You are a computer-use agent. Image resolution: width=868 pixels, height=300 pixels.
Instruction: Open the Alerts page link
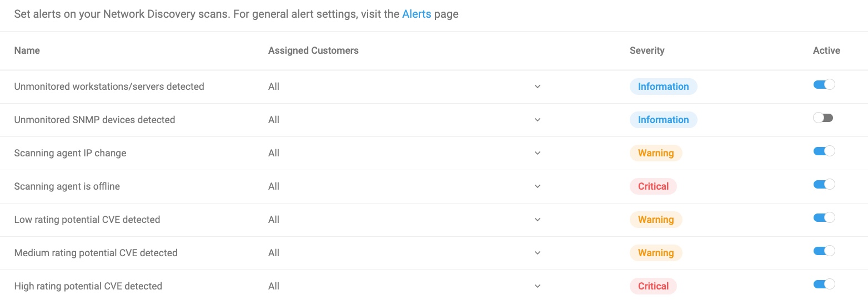[417, 14]
